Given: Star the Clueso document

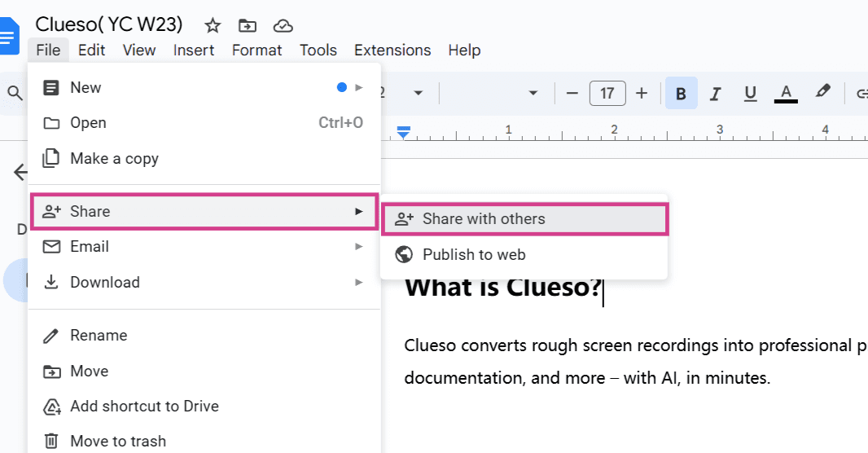Looking at the screenshot, I should (x=213, y=25).
